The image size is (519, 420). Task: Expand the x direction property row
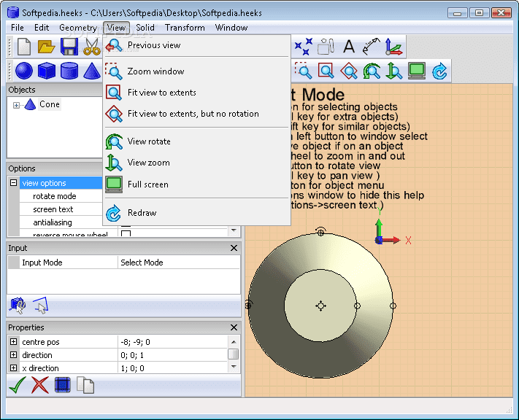tap(13, 368)
